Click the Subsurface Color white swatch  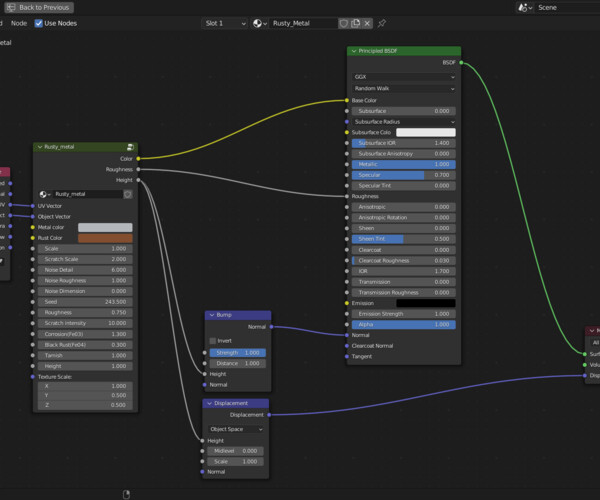coord(426,132)
